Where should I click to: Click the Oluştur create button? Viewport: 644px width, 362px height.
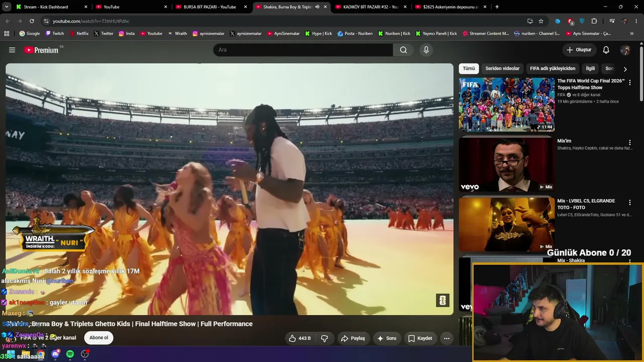pos(579,50)
